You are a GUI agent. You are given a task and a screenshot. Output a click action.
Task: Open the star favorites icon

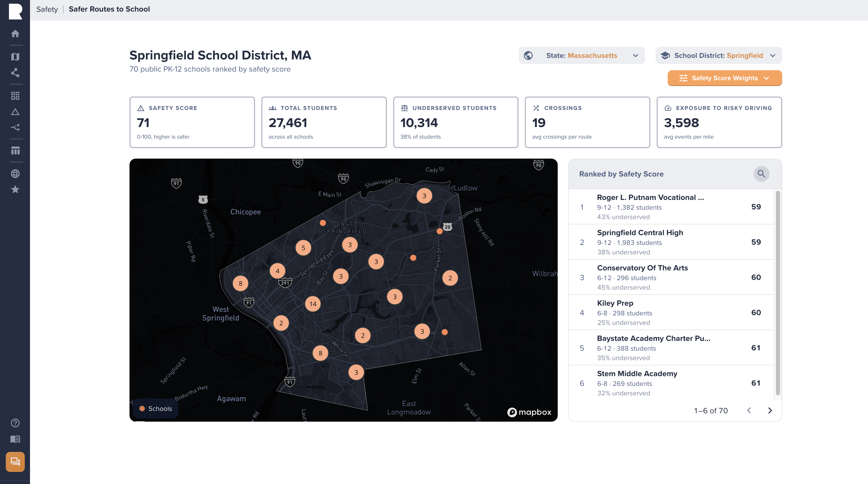pos(15,190)
